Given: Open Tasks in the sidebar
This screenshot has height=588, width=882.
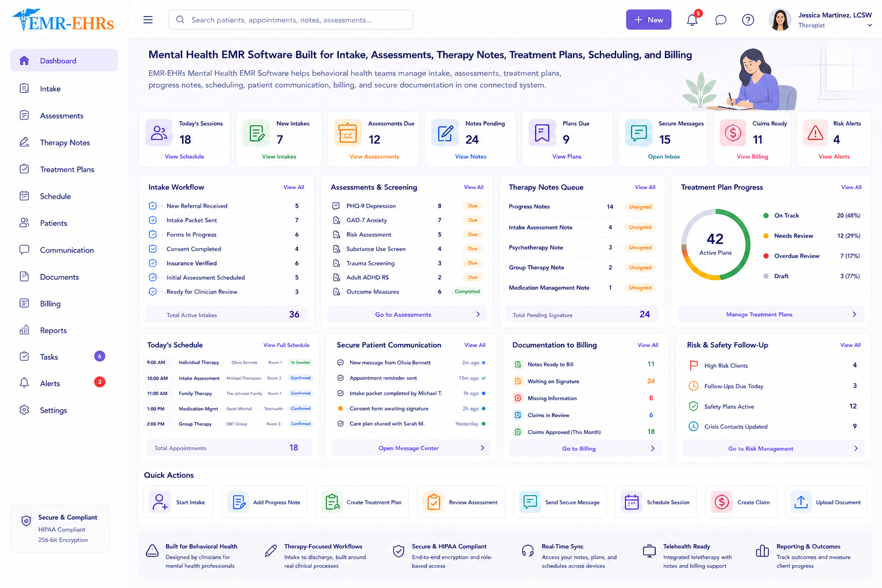Looking at the screenshot, I should pos(64,357).
